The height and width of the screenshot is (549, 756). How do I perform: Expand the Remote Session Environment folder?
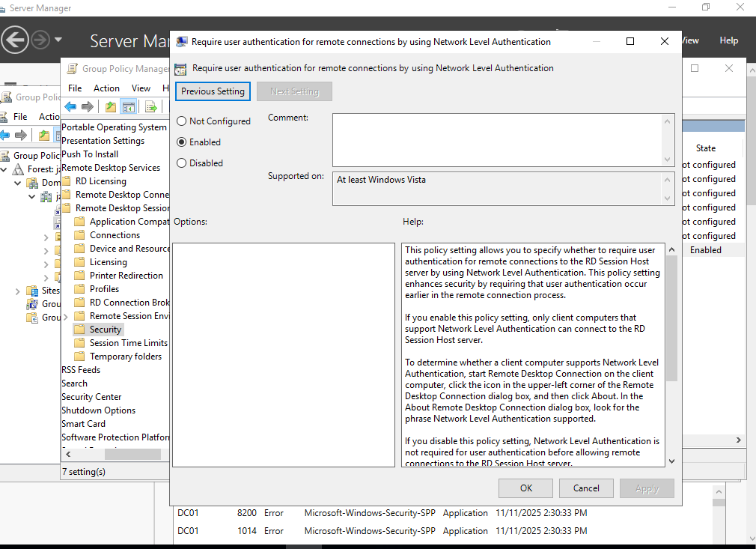pos(67,315)
